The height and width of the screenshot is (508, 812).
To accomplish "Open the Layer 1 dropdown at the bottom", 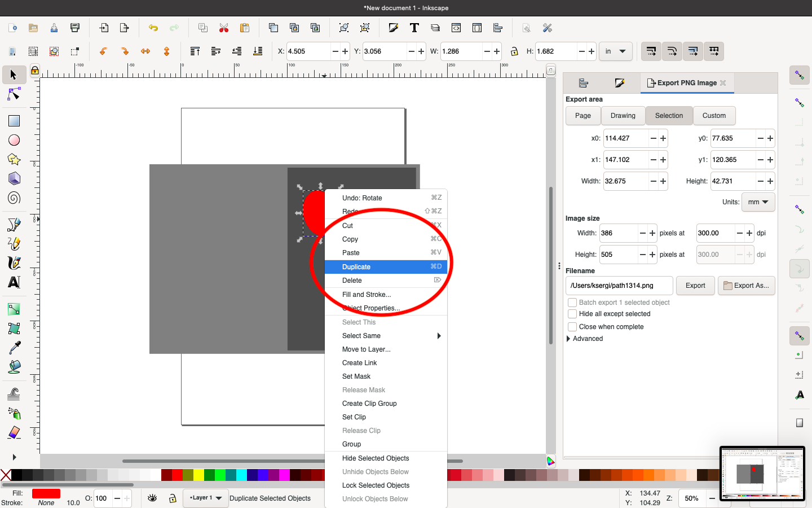I will click(205, 498).
